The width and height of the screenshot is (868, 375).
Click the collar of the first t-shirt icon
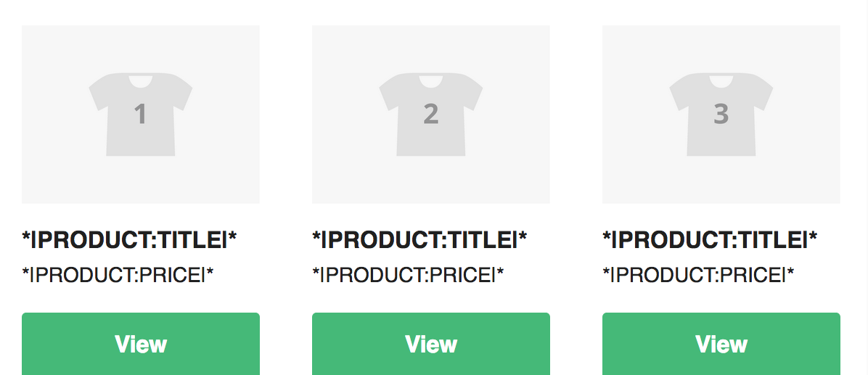tap(141, 81)
